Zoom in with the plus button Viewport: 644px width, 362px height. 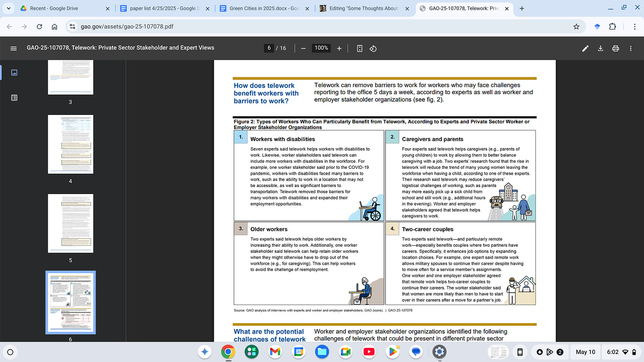pyautogui.click(x=339, y=48)
